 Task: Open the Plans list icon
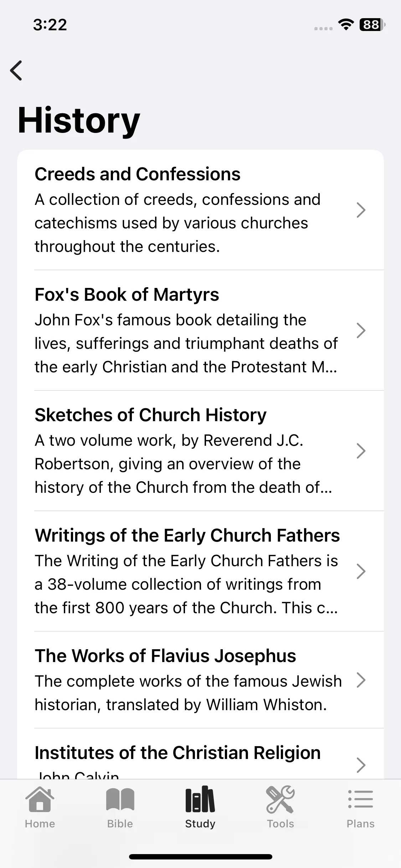coord(360,799)
